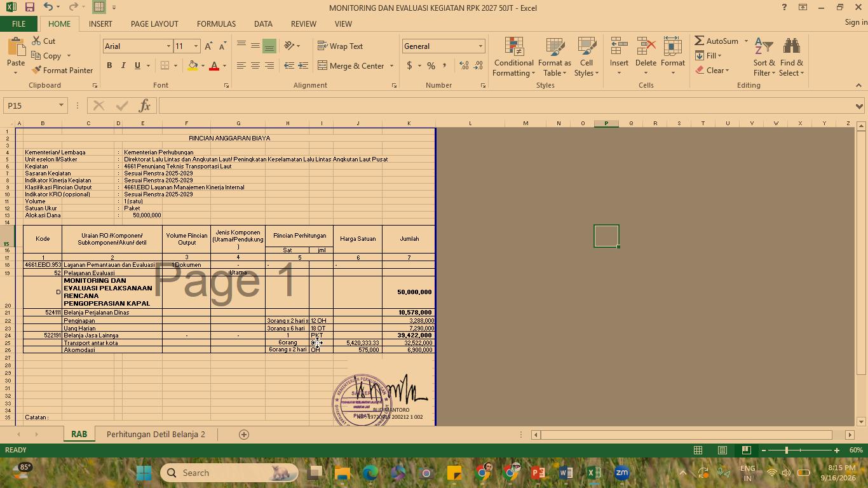The height and width of the screenshot is (488, 868).
Task: Expand the Merge & Center dropdown arrow
Action: point(391,66)
